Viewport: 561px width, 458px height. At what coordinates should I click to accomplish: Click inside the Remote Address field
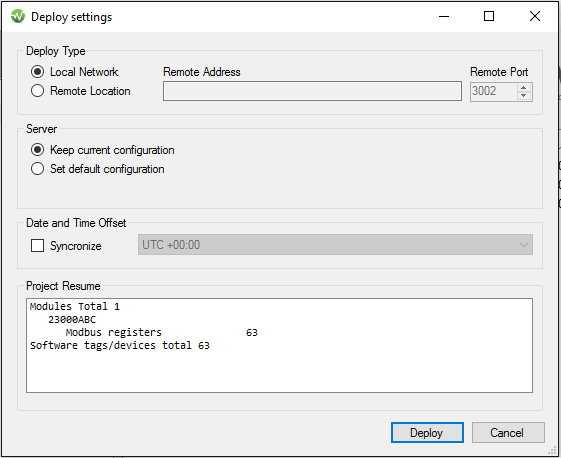pos(312,91)
